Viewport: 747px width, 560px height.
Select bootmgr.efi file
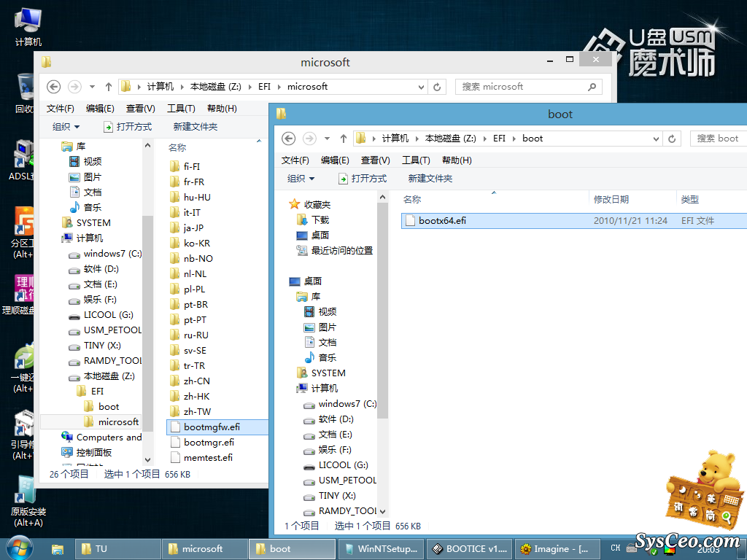point(209,443)
